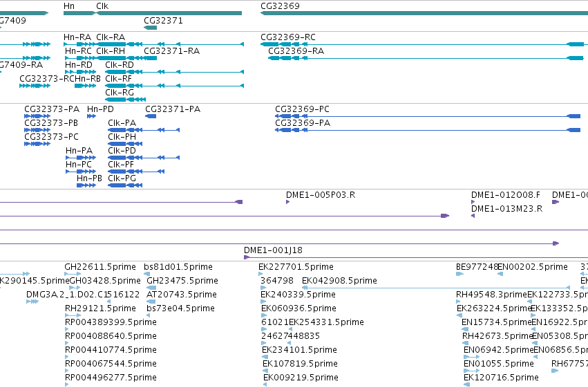Screen dimensions: 588x388
Task: Click EST bs73e04.5prime
Action: [181, 308]
